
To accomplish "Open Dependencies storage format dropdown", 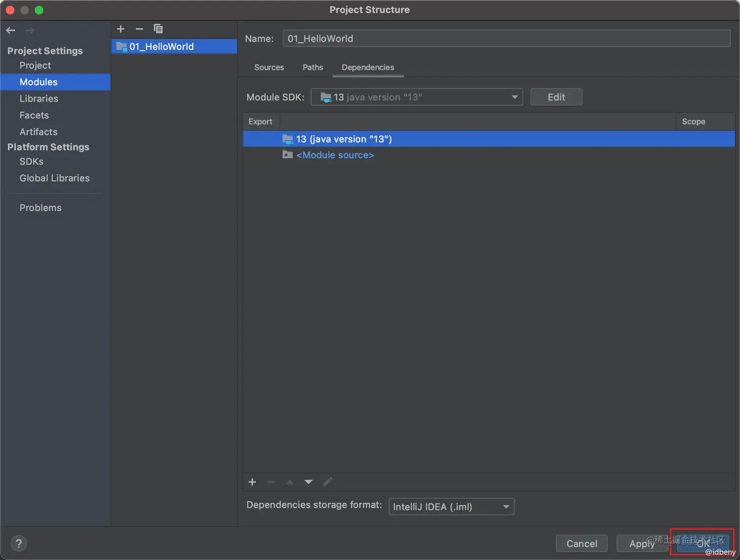I will coord(451,507).
